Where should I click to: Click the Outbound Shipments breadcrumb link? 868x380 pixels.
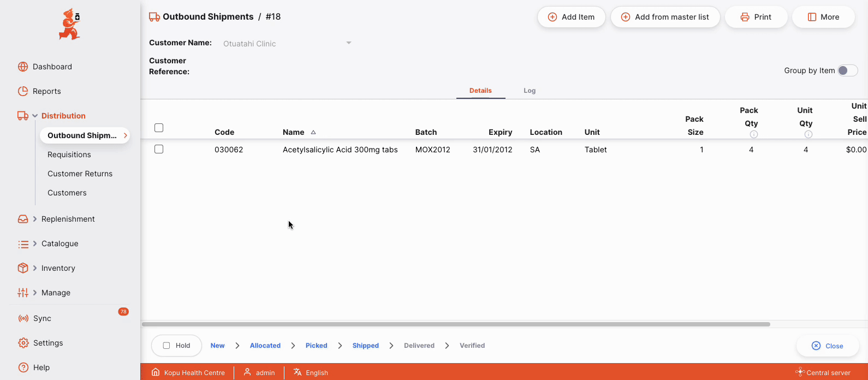click(208, 17)
